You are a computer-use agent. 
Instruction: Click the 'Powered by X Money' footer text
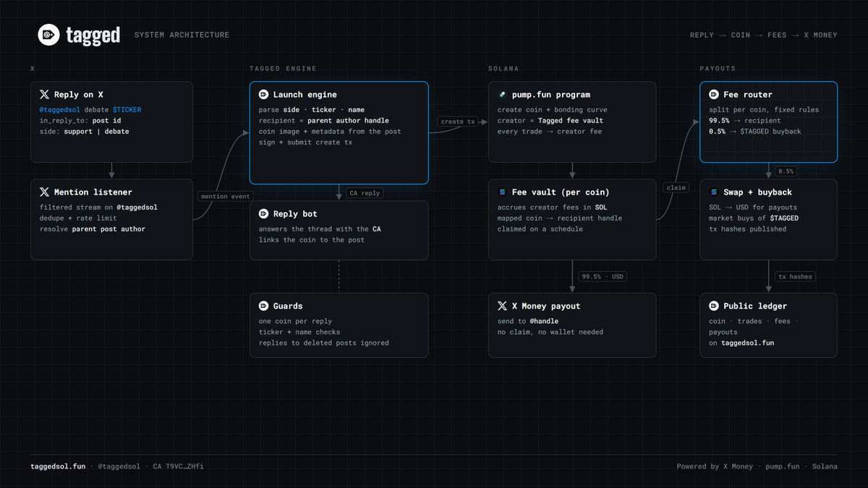click(x=715, y=466)
